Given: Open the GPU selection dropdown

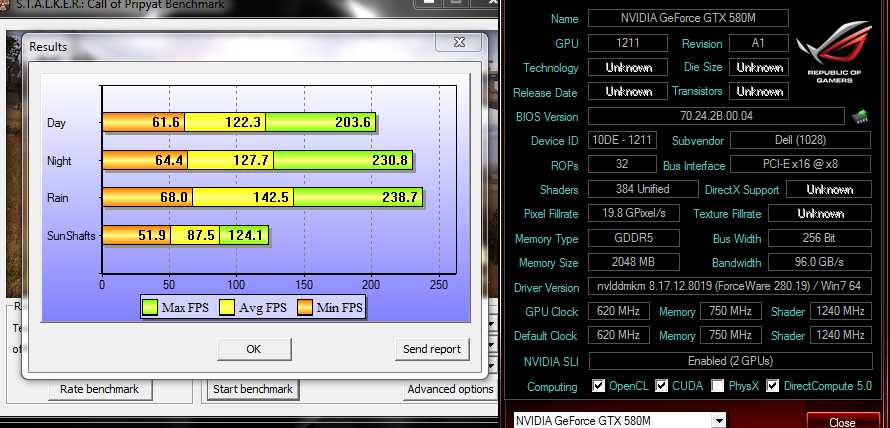Looking at the screenshot, I should pos(719,421).
